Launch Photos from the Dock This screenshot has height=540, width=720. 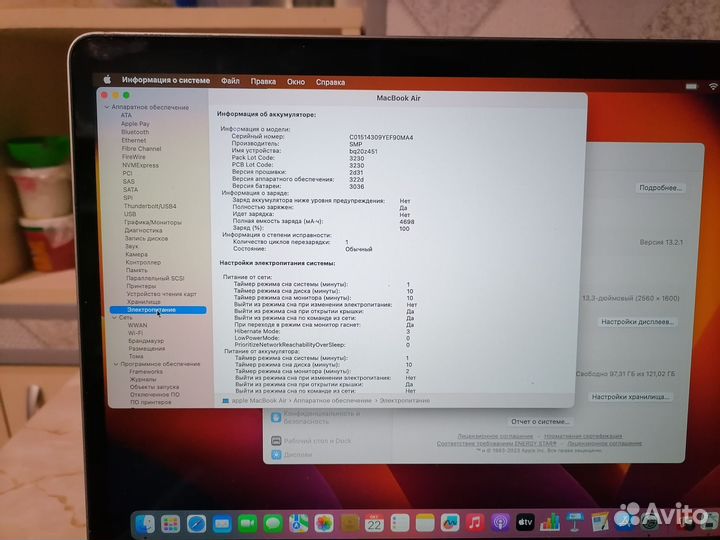tap(324, 523)
